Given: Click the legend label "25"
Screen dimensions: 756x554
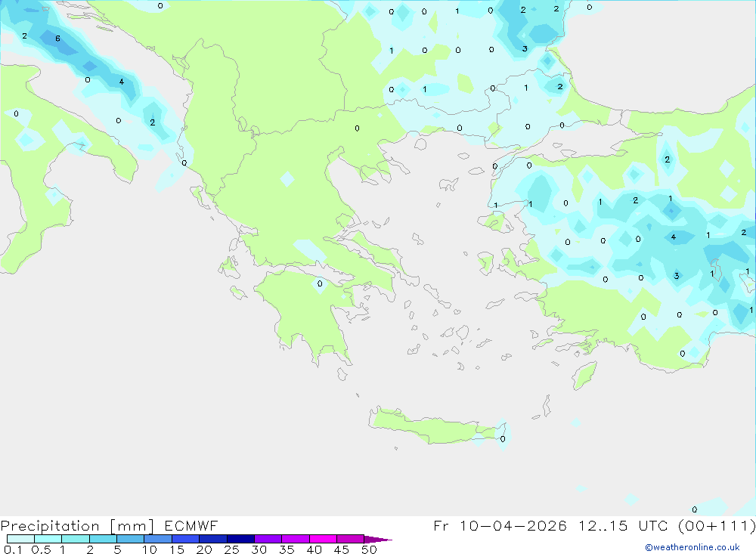Looking at the screenshot, I should (232, 549).
